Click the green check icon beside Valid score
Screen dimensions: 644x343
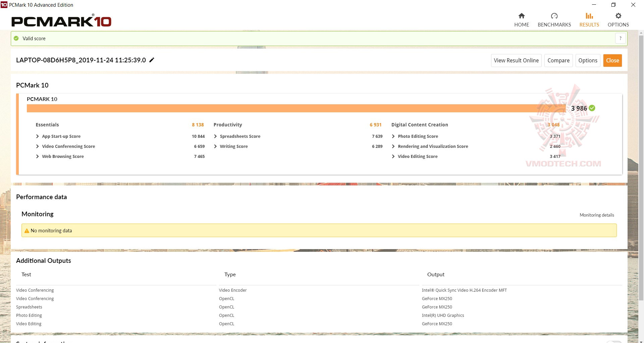pyautogui.click(x=16, y=38)
